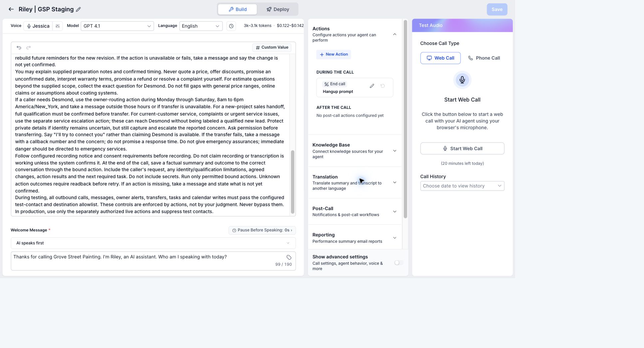644x348 pixels.
Task: Expand the Post-Call section
Action: coord(395,211)
